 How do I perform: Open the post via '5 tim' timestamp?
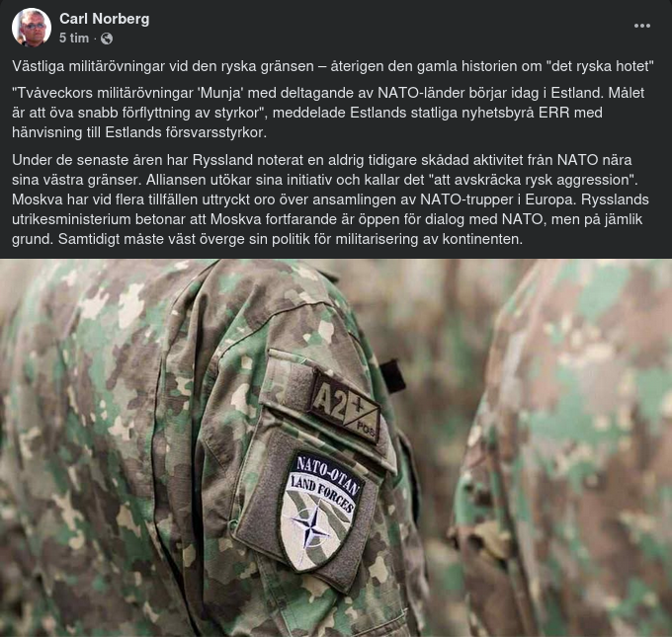pos(74,39)
